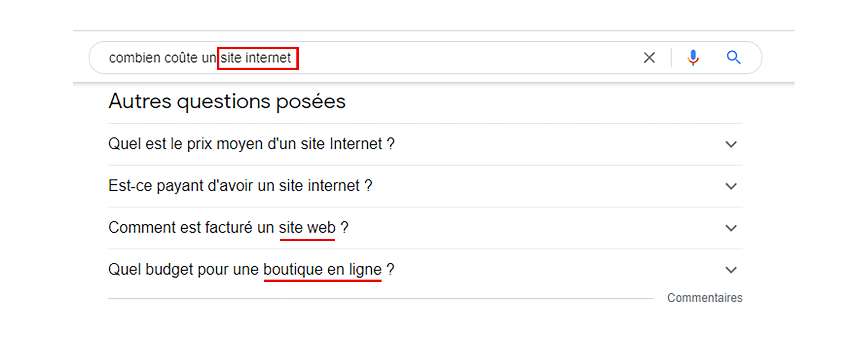Click the word 'coûte' in the search query
Image resolution: width=868 pixels, height=362 pixels.
[181, 58]
